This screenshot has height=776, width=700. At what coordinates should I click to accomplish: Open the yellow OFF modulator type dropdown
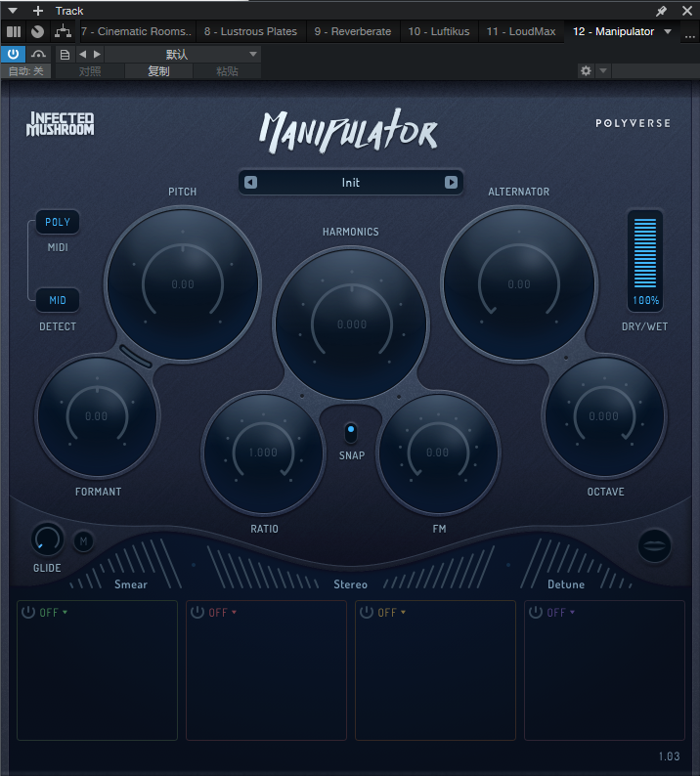(392, 613)
